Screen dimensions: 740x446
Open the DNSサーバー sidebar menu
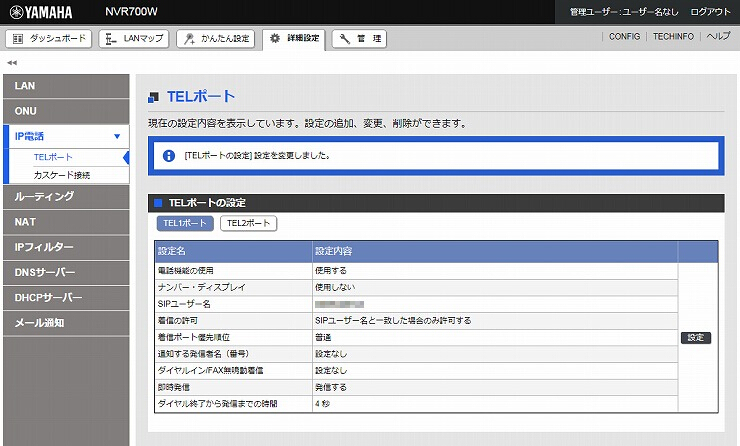[x=66, y=272]
